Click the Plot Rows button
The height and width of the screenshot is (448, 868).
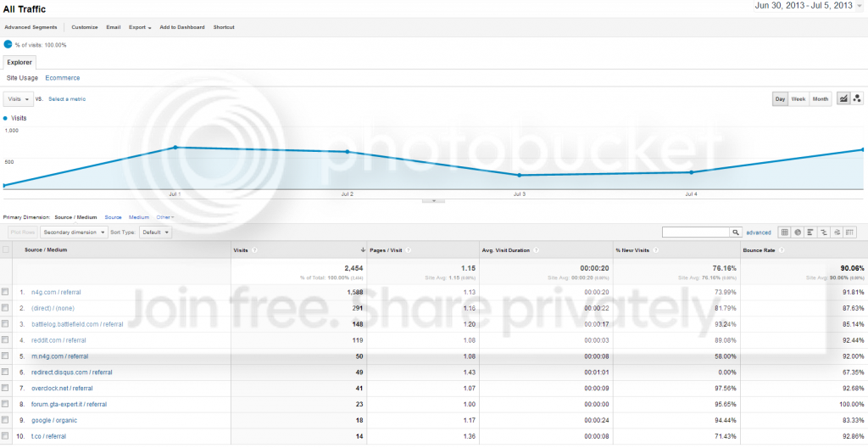(x=22, y=232)
